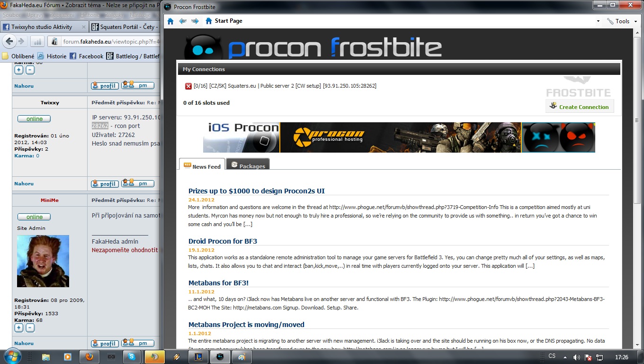
Task: Open pm button below MiniMe's post
Action: coord(137,343)
